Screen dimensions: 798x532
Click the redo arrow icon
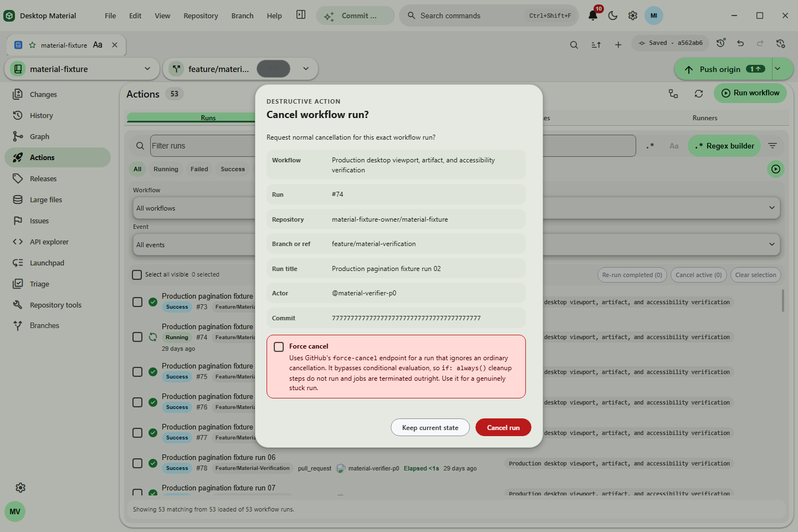[x=760, y=43]
